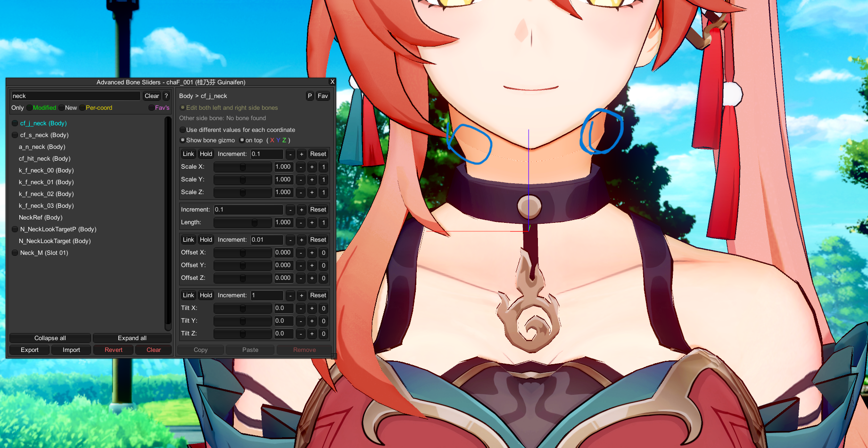Screen dimensions: 868x448
Task: Toggle the Per-coord filter checkbox
Action: (x=82, y=108)
